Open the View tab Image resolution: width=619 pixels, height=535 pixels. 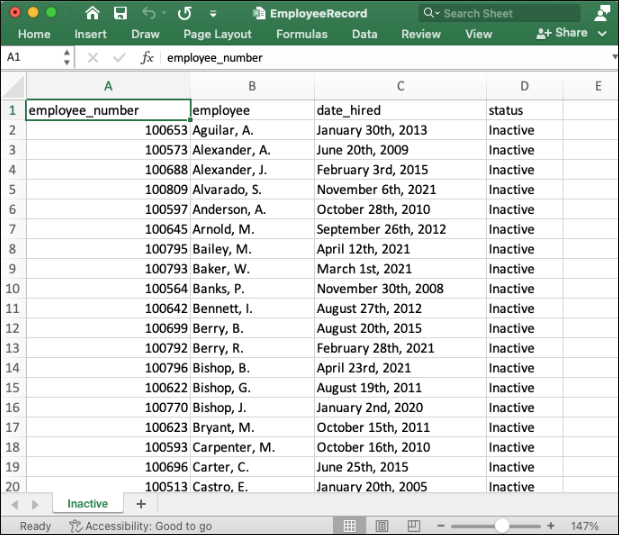pos(478,34)
